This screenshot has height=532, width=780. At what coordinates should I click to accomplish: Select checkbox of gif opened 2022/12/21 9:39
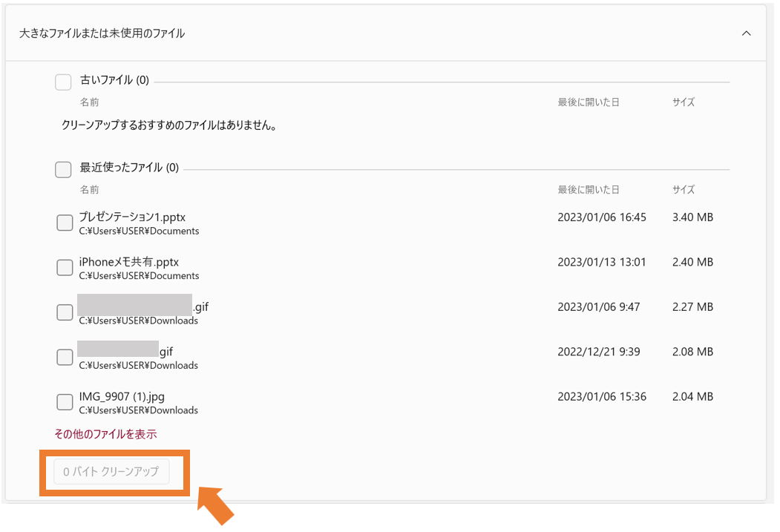coord(65,358)
